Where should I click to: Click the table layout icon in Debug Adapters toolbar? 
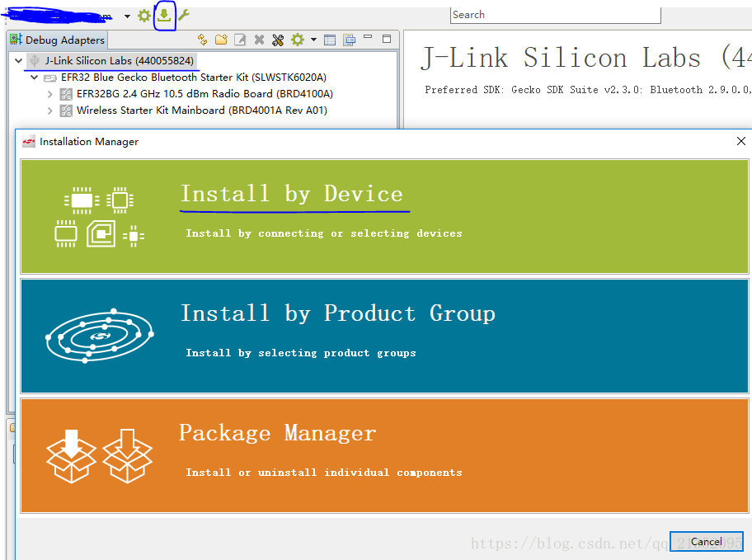[330, 40]
